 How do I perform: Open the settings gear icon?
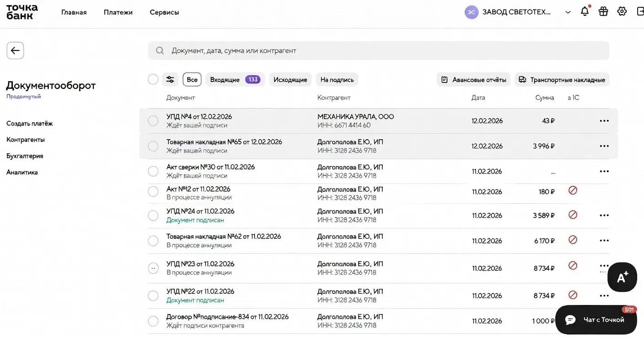[x=622, y=11]
